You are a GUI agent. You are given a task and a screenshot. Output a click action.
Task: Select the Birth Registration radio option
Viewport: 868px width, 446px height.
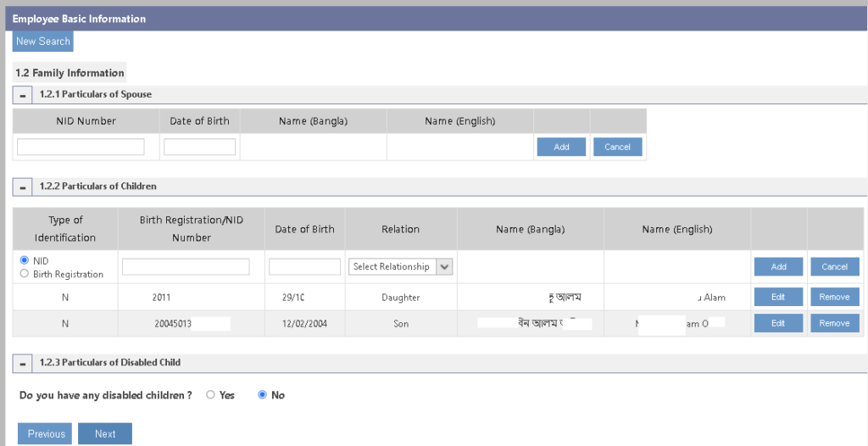25,274
